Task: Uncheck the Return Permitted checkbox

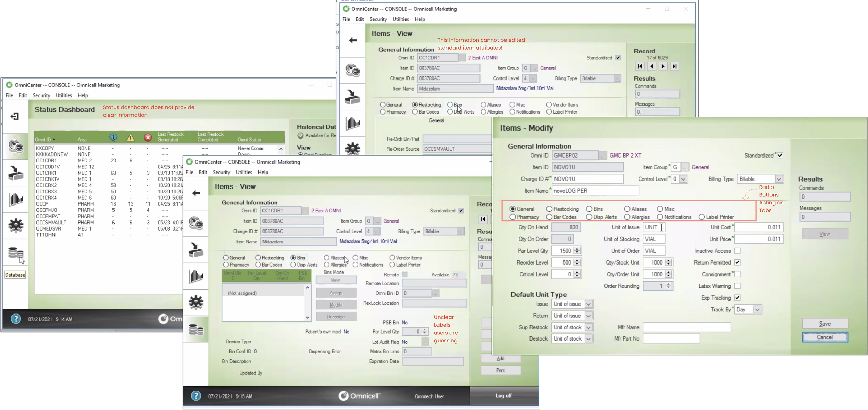Action: click(737, 262)
